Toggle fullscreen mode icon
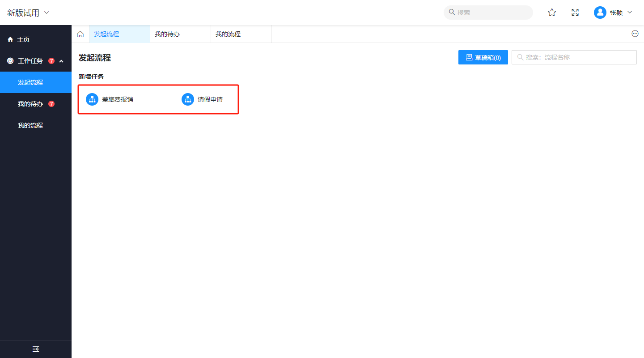 click(x=575, y=13)
